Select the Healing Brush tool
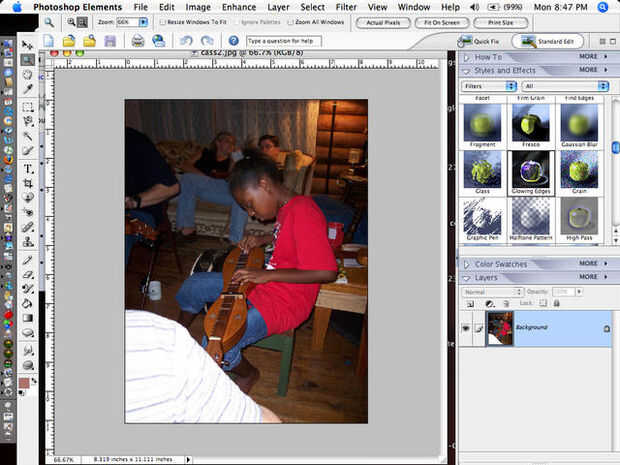 (27, 227)
